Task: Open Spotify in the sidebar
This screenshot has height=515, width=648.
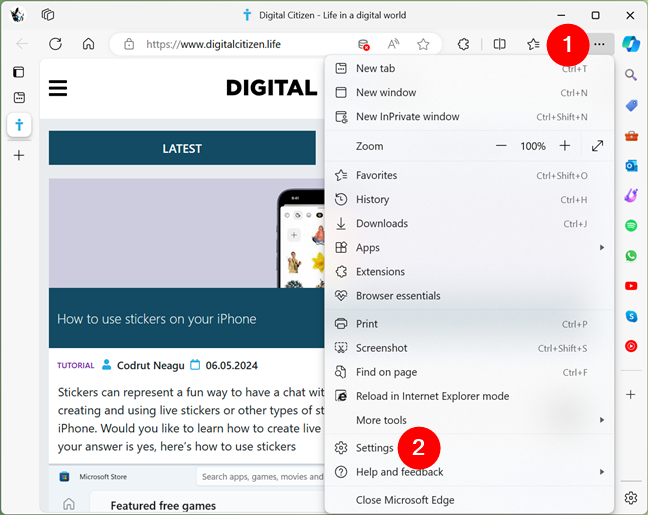Action: tap(631, 226)
